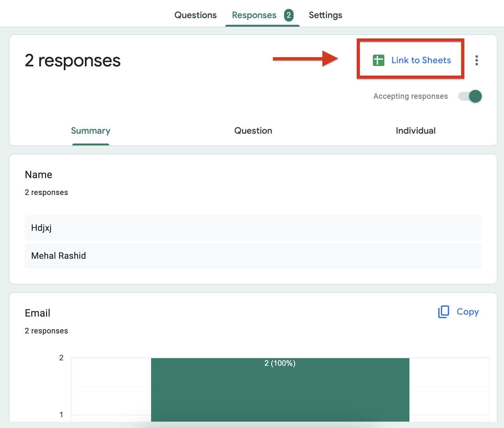The image size is (504, 428).
Task: Click the green Sheets icon
Action: [378, 60]
